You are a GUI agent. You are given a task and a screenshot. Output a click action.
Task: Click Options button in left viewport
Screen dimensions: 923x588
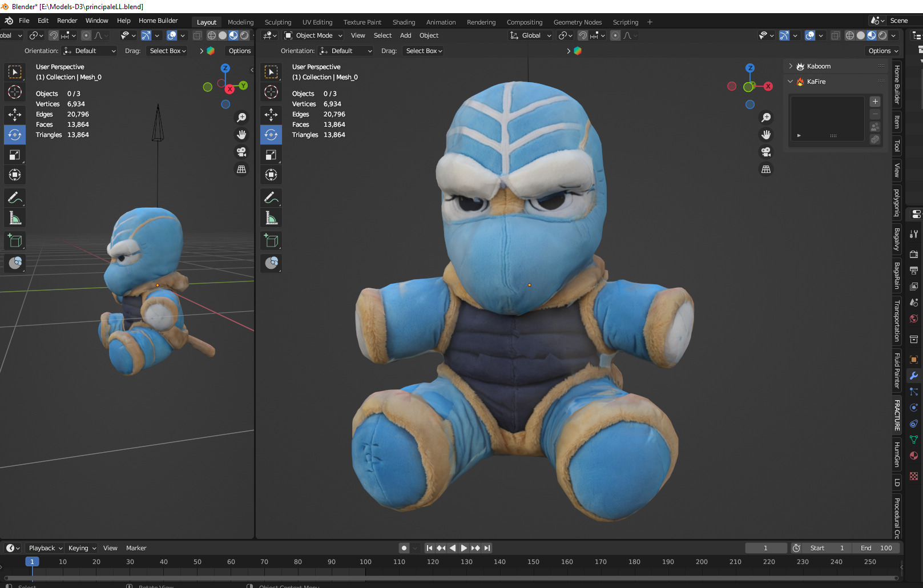[x=240, y=51]
